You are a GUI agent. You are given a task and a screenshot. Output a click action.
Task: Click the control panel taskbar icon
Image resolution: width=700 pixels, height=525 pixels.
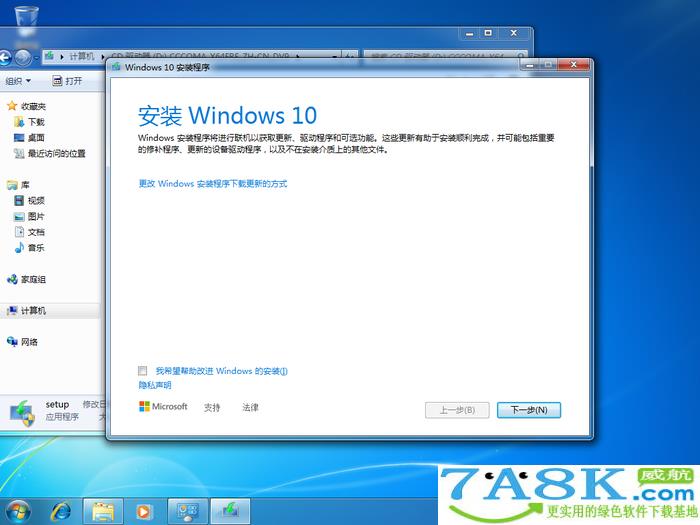pyautogui.click(x=188, y=511)
